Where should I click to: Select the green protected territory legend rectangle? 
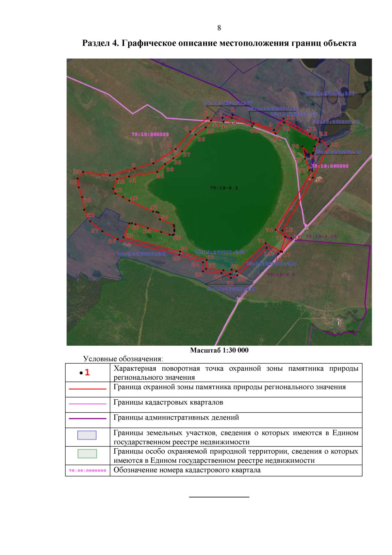pyautogui.click(x=87, y=454)
